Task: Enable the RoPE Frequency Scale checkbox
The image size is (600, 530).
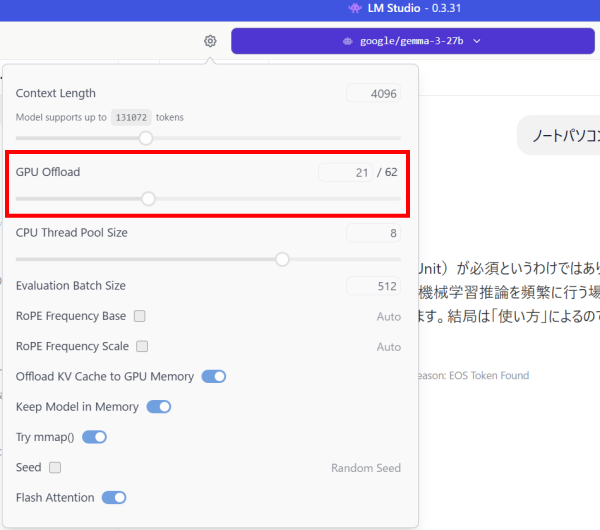Action: (142, 347)
